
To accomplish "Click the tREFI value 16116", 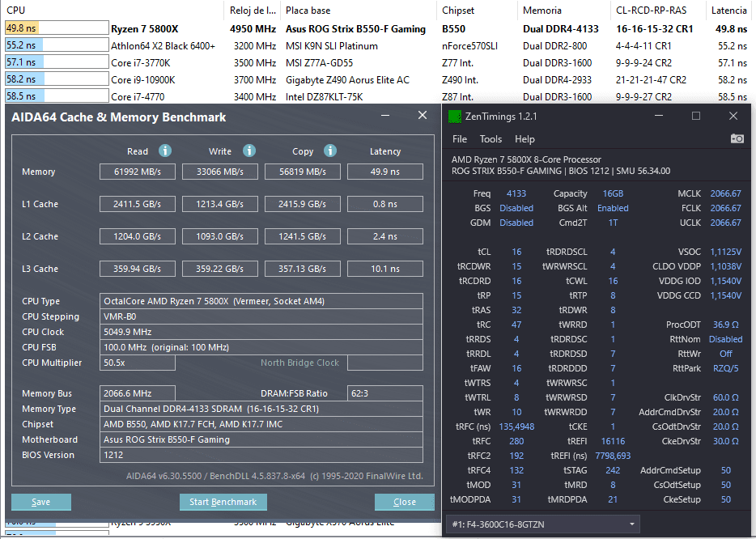I will (613, 440).
